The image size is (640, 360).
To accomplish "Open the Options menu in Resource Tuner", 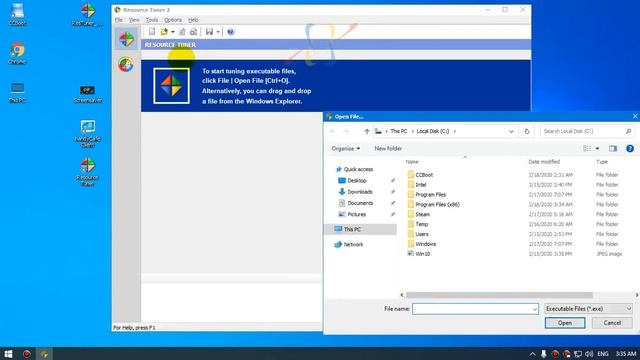I will pos(173,20).
